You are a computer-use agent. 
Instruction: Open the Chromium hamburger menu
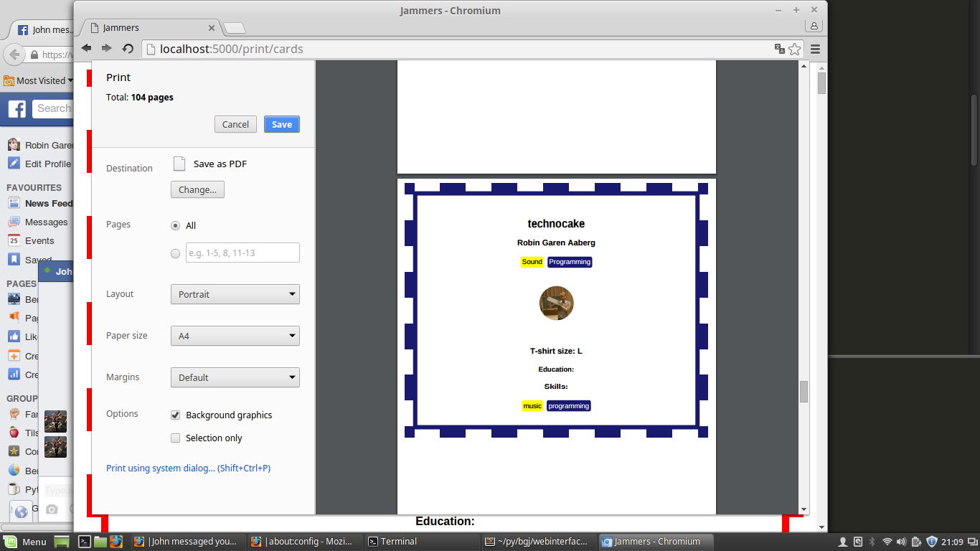815,49
